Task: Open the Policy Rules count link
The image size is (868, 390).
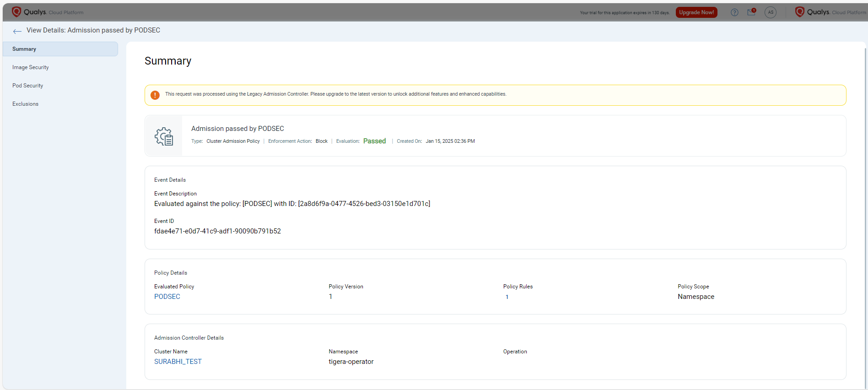Action: coord(507,297)
